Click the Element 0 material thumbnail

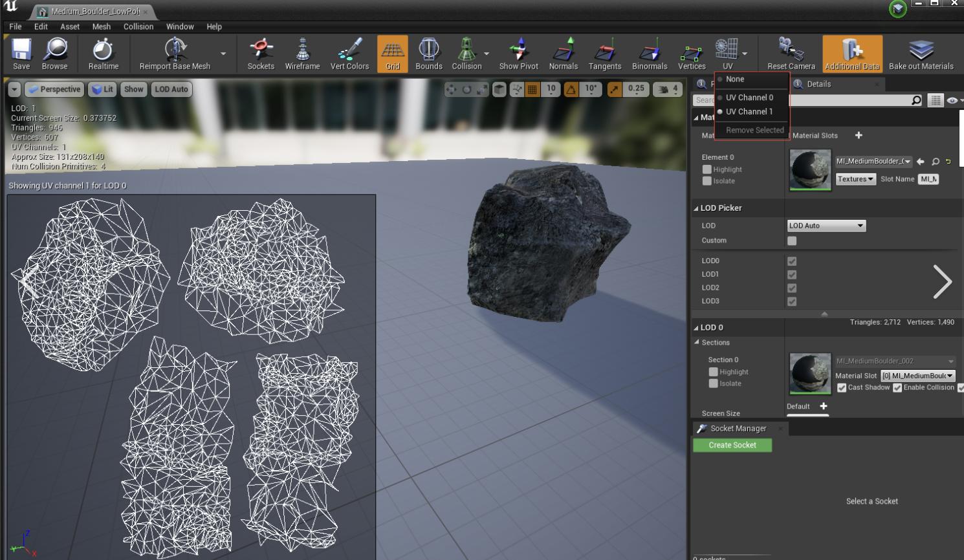tap(810, 170)
